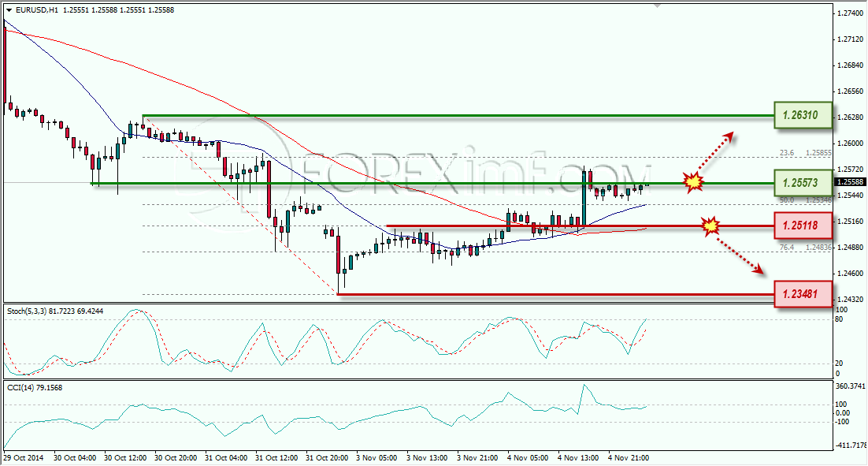Click the 31 Oct 20:00 time label
Viewport: 868px width, 466px height.
click(x=327, y=457)
